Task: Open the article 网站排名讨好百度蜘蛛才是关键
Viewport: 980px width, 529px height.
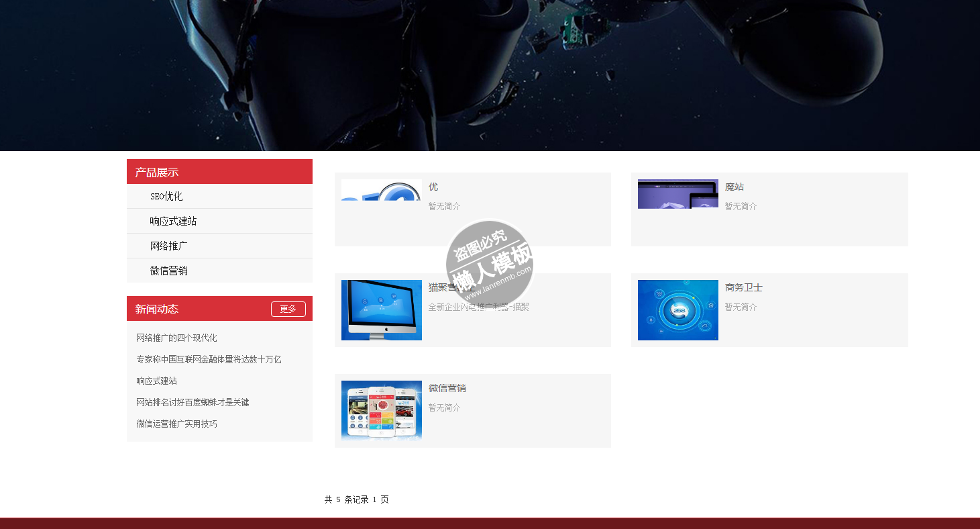Action: coord(193,402)
